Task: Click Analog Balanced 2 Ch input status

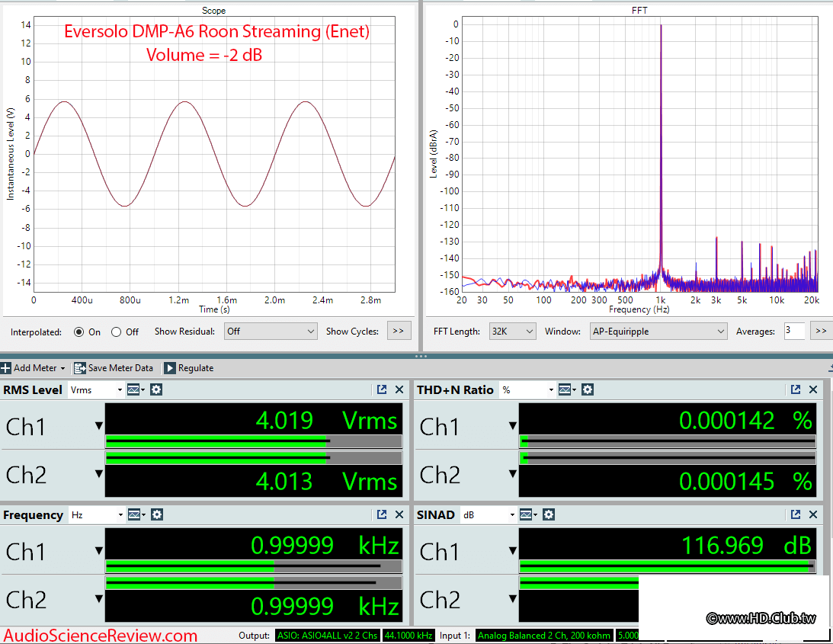Action: click(x=544, y=636)
